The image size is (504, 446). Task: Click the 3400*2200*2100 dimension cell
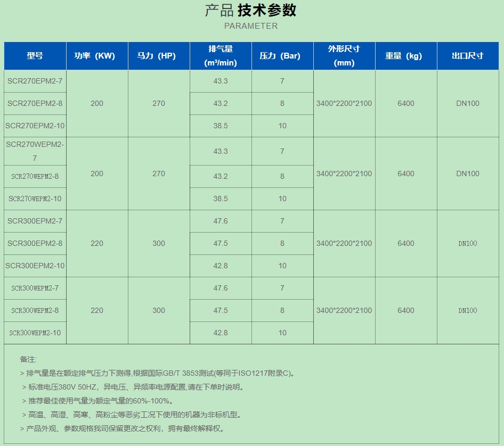344,103
